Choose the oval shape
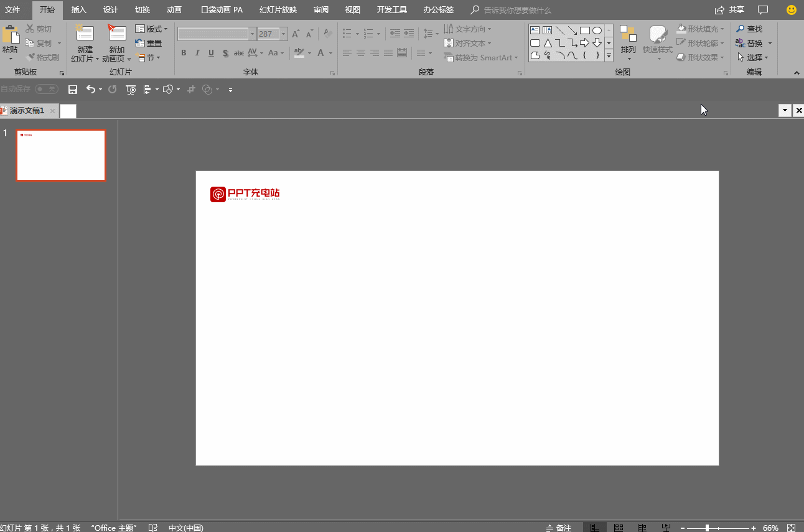Viewport: 804px width, 532px height. coord(597,30)
